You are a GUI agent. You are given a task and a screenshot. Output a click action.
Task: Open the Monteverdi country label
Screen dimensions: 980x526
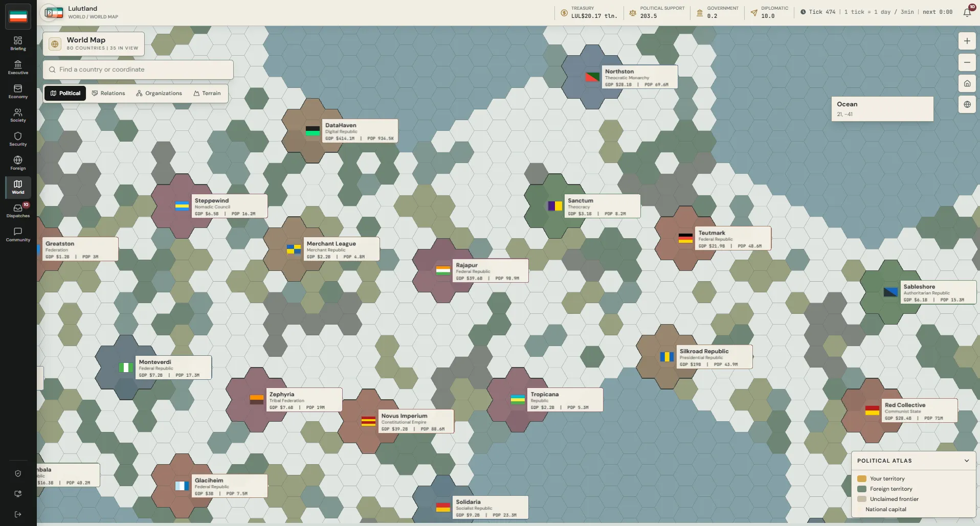point(173,368)
